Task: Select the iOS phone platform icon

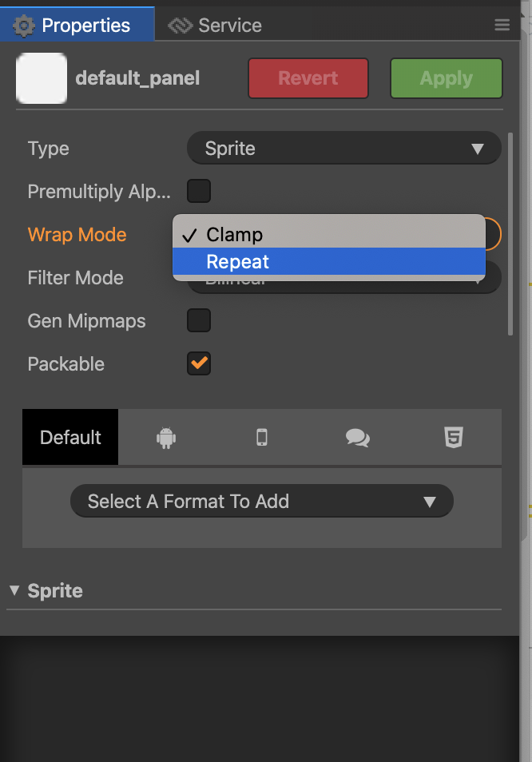Action: point(262,437)
